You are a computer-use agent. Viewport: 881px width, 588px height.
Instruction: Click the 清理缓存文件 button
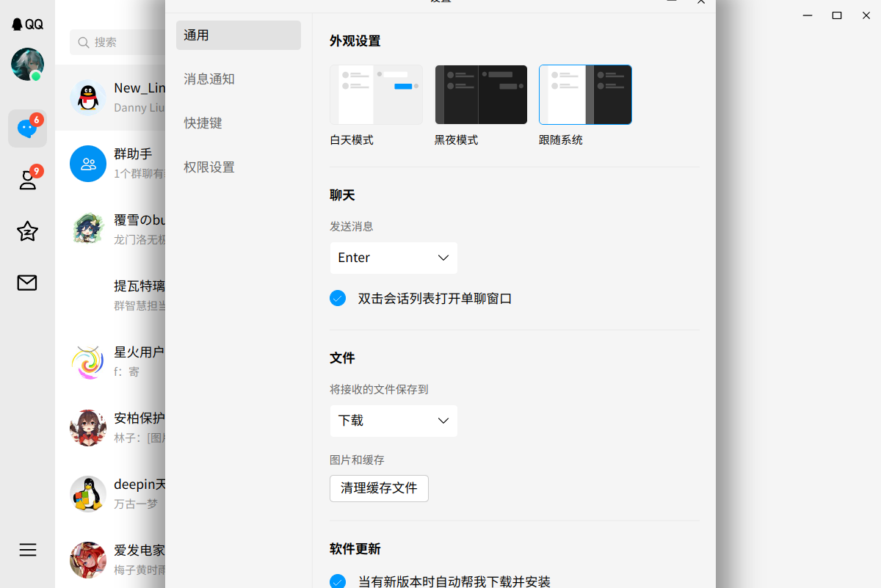tap(379, 488)
